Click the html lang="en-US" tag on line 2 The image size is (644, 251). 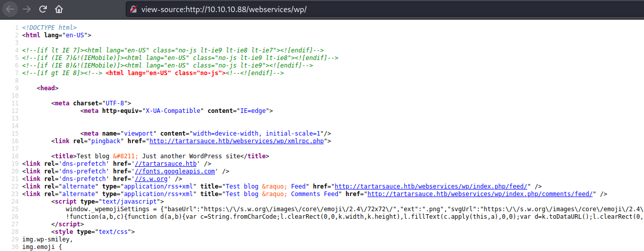coord(56,35)
